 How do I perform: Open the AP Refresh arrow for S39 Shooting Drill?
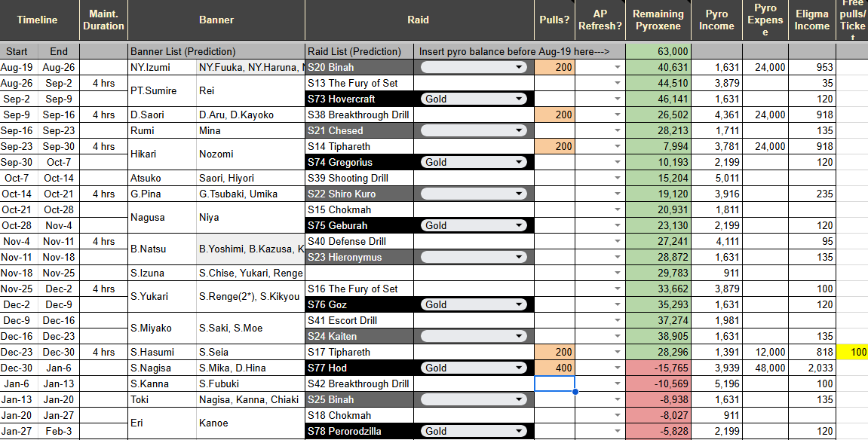617,179
